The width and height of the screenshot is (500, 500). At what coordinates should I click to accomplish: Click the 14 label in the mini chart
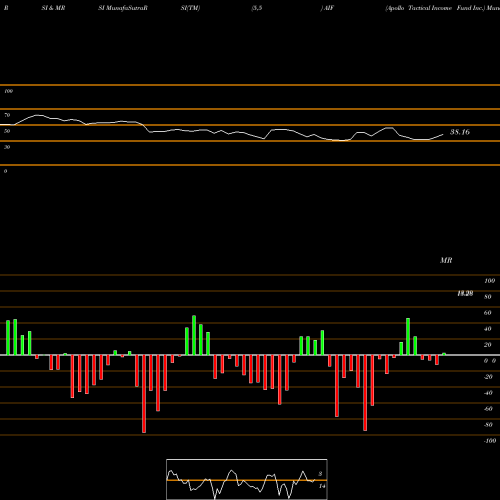322,486
